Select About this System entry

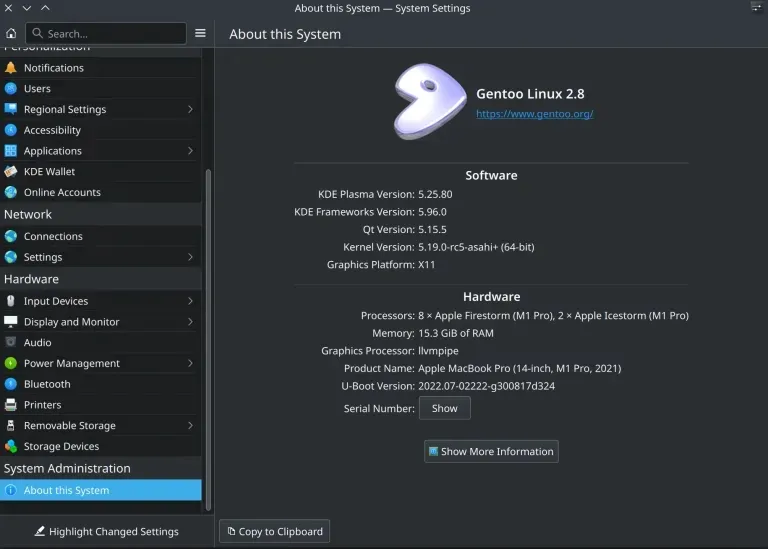[x=66, y=490]
